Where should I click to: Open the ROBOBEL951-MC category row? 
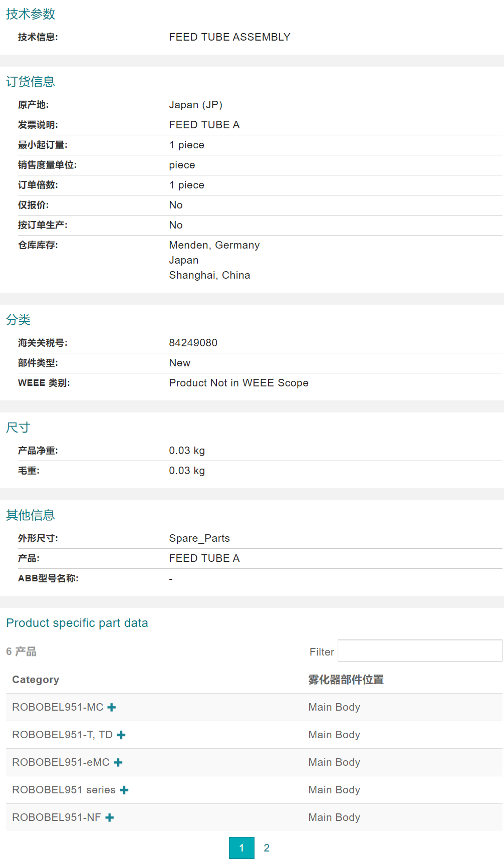pos(58,707)
